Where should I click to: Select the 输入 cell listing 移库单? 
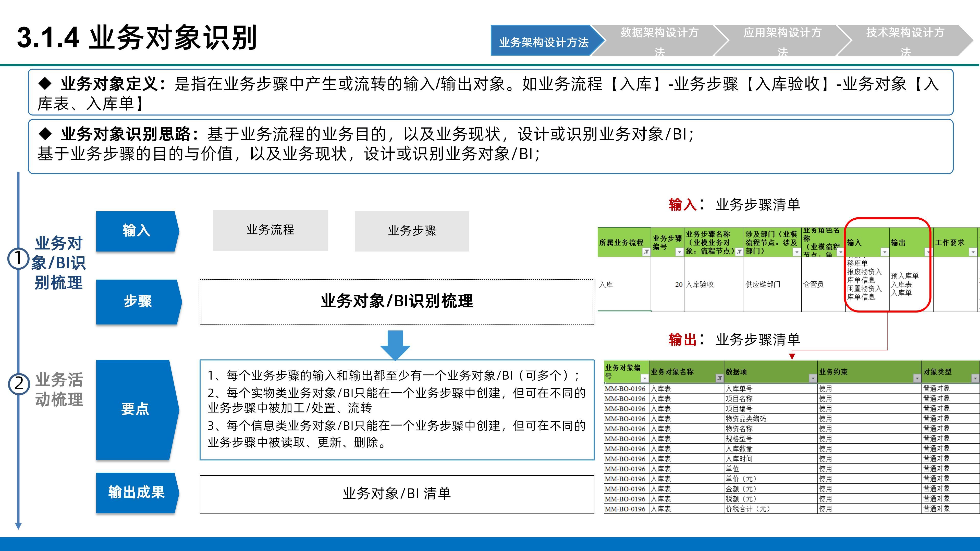pyautogui.click(x=867, y=284)
